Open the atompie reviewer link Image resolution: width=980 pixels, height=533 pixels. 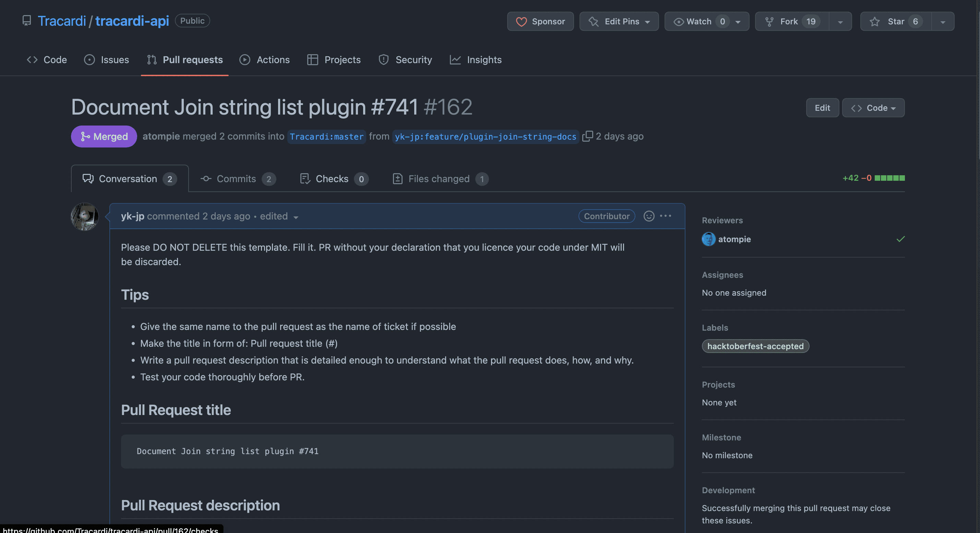click(x=734, y=239)
